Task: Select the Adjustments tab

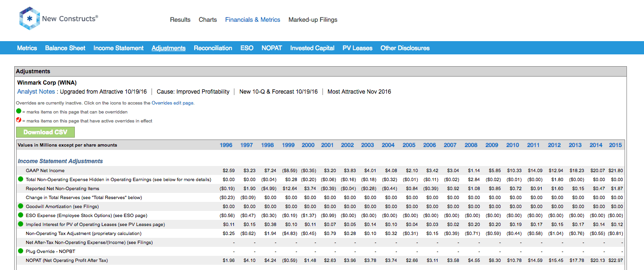Action: pyautogui.click(x=169, y=48)
